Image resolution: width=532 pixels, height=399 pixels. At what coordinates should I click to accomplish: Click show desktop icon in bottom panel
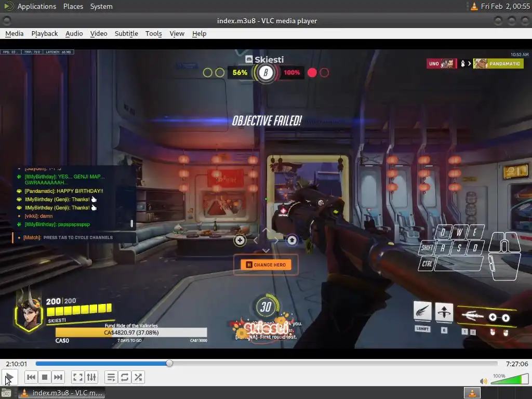(x=6, y=393)
